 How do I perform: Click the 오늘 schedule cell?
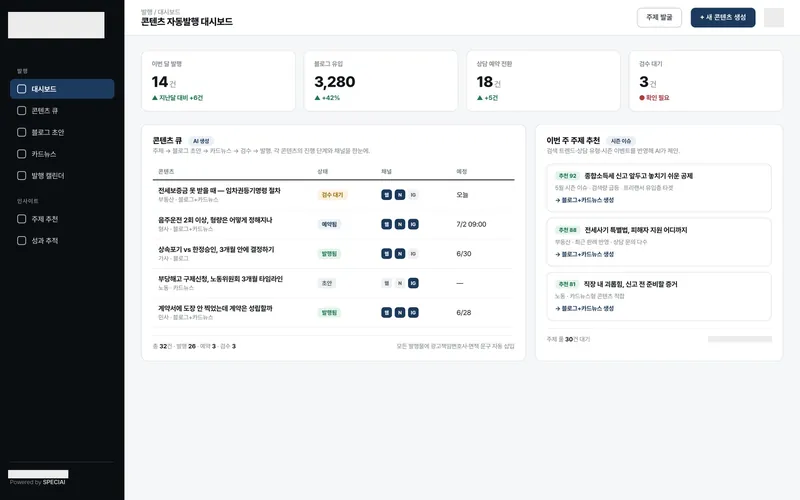(462, 195)
